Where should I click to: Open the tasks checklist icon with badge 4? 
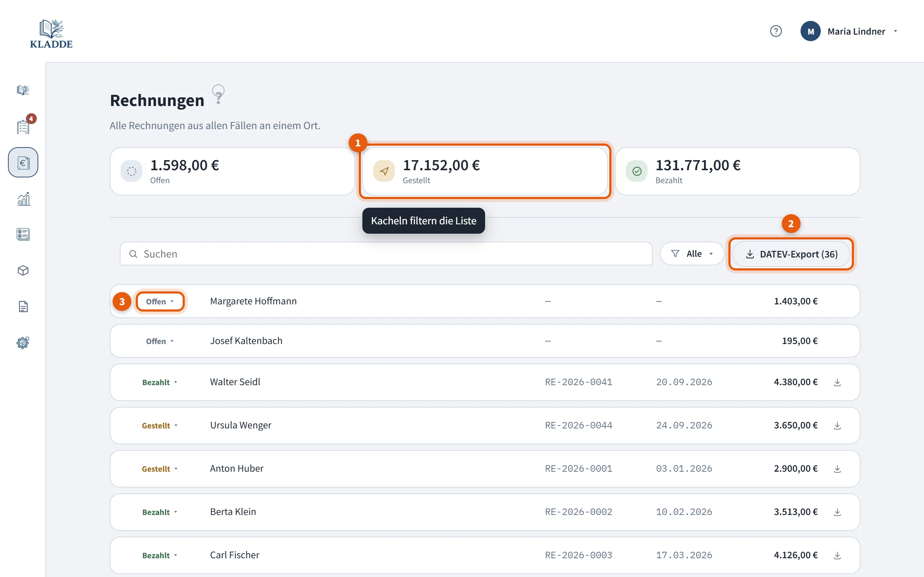click(23, 126)
